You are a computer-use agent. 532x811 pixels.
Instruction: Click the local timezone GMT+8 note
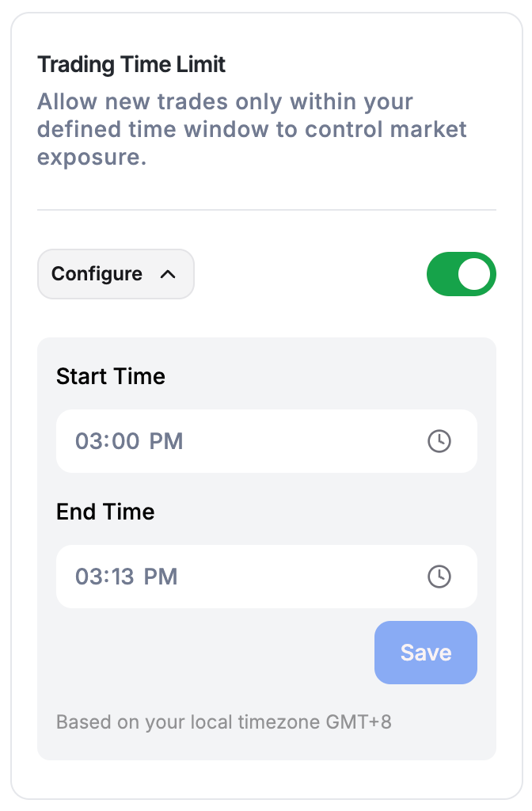224,722
